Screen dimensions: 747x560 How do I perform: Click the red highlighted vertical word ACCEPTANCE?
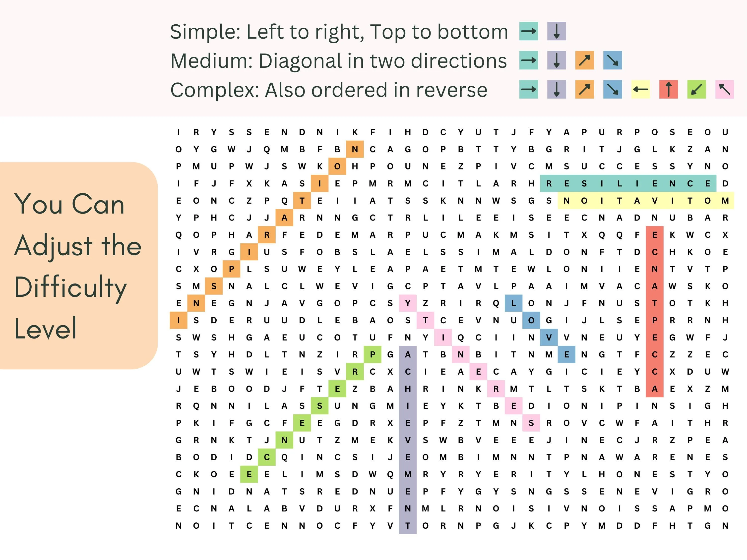[x=655, y=312]
